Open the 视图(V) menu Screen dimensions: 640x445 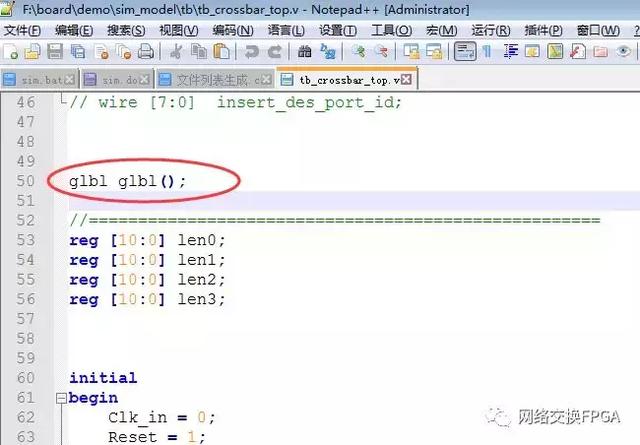179,30
